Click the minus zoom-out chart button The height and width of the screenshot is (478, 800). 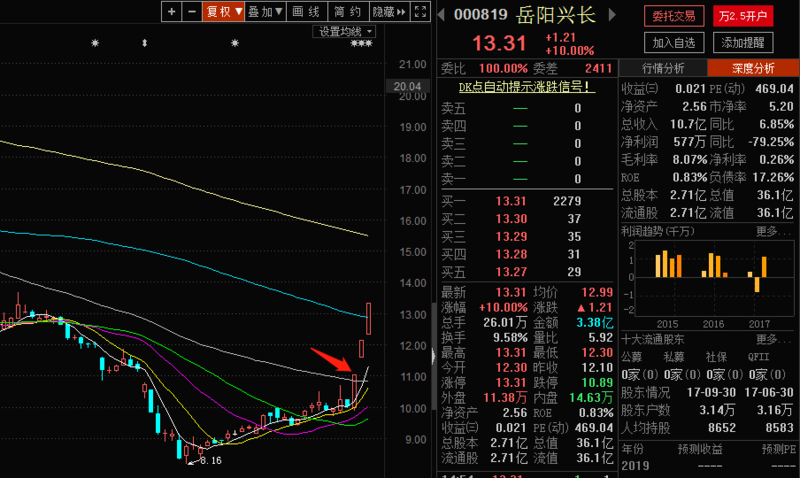pos(190,12)
